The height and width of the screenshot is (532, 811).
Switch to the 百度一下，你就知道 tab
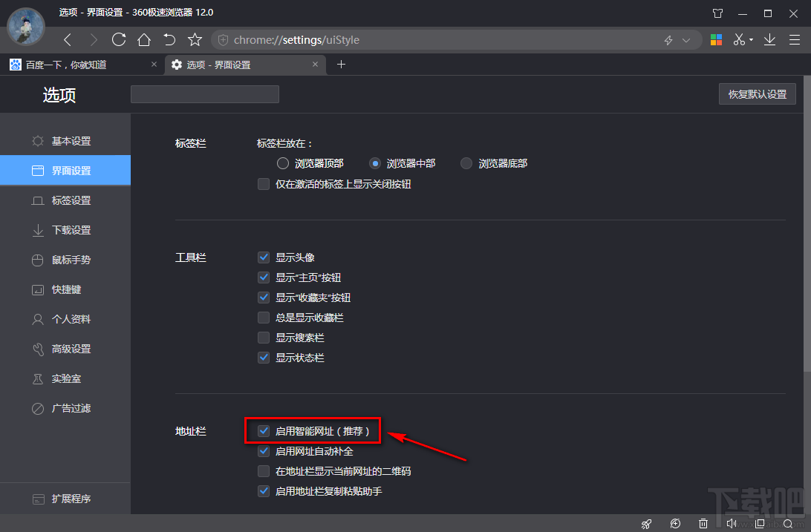point(82,65)
